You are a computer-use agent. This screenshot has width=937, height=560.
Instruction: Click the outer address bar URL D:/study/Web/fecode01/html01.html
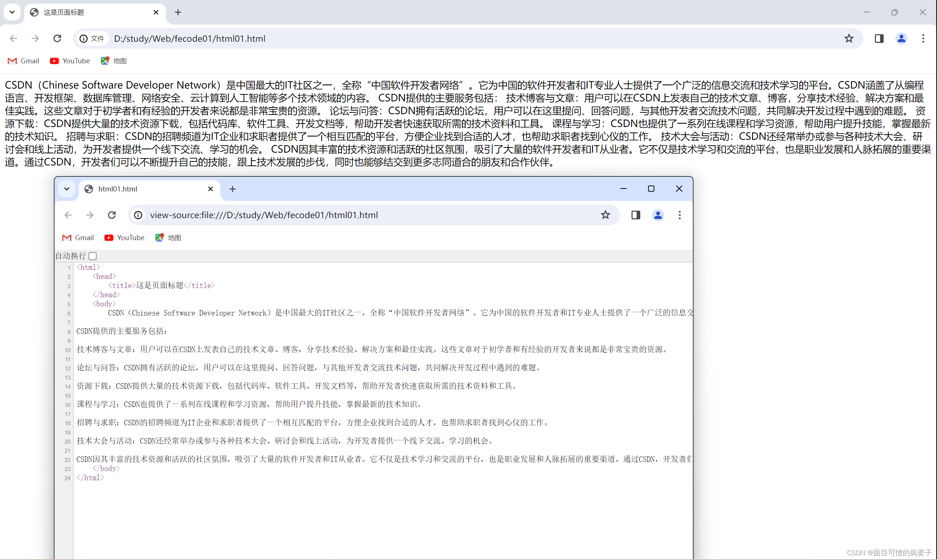pos(190,38)
